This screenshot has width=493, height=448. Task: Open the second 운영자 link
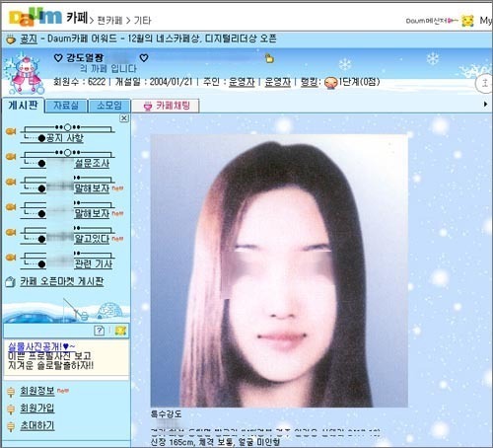coord(278,82)
